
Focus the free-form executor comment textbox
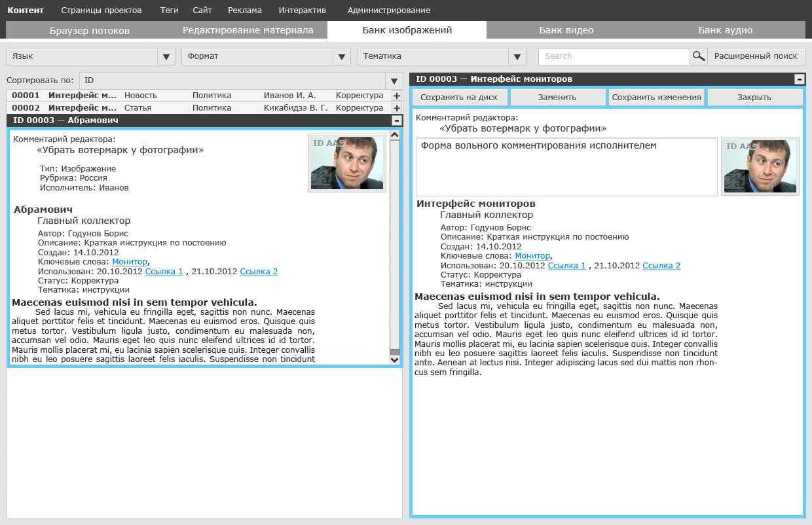[567, 166]
